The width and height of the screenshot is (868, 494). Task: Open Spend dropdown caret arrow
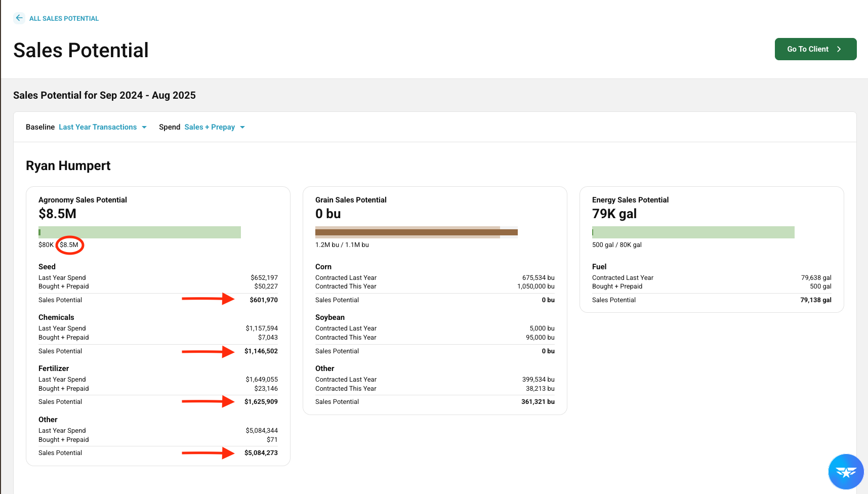242,127
